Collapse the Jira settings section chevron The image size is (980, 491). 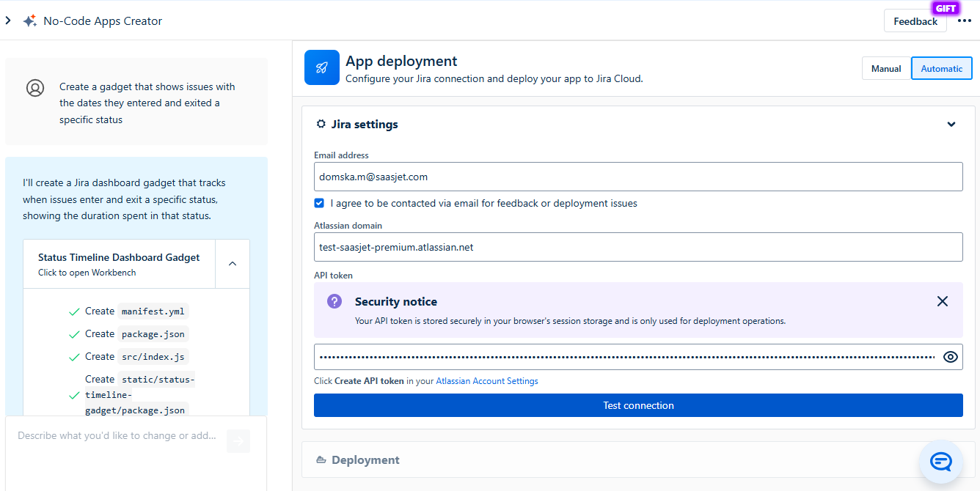click(x=951, y=125)
